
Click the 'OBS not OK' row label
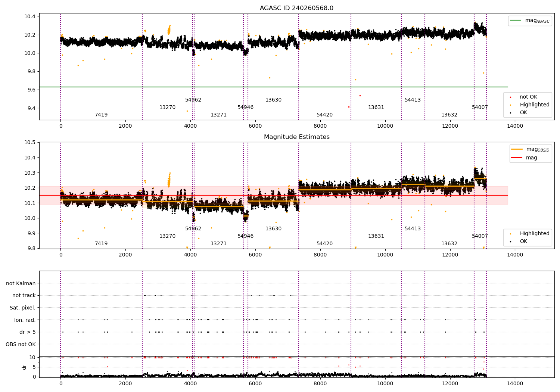(x=21, y=344)
